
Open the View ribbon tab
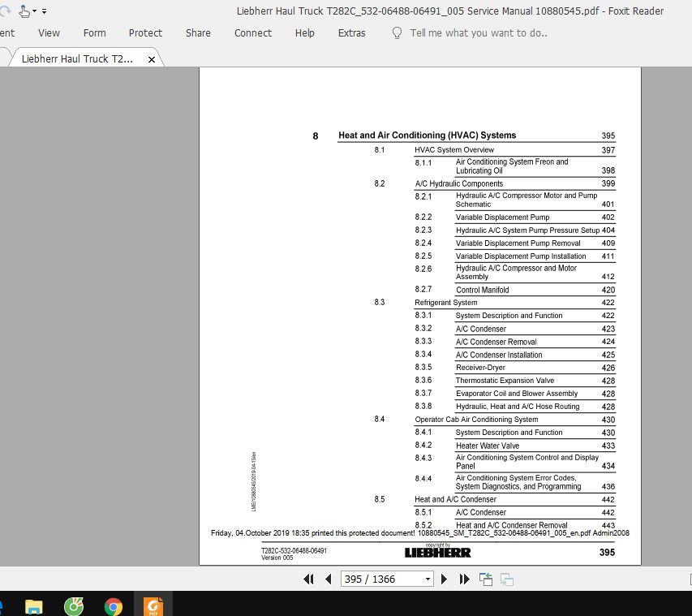[x=49, y=33]
